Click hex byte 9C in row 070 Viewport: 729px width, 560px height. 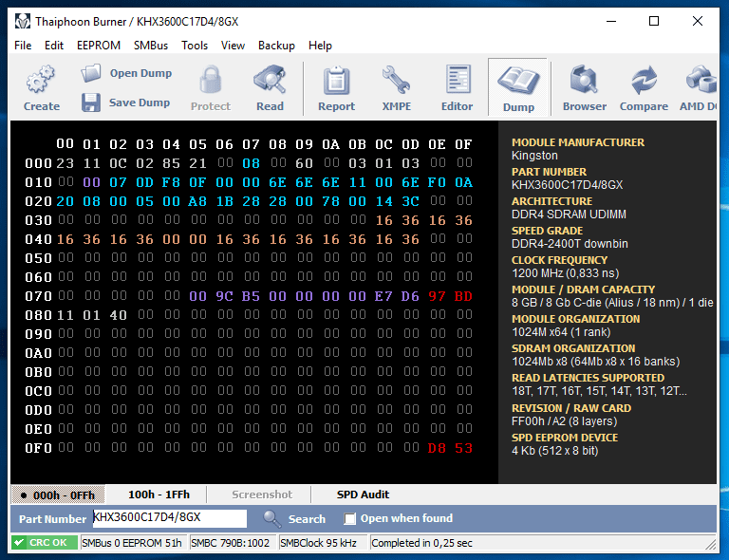224,296
